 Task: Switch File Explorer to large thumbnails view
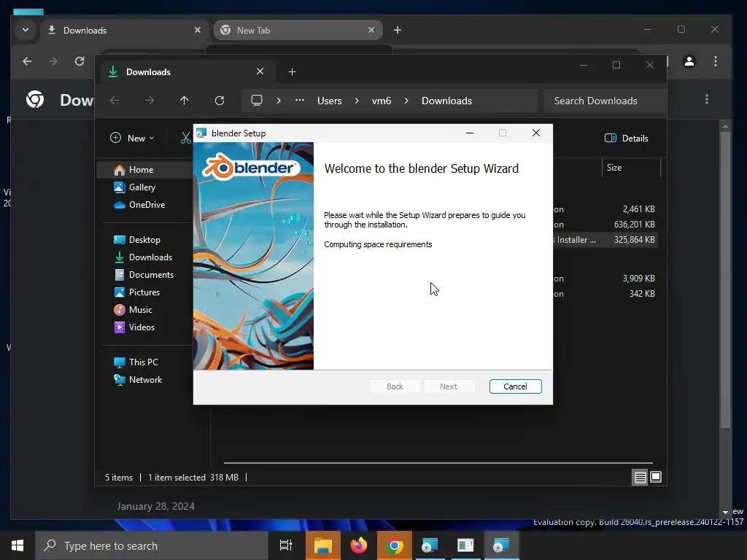pyautogui.click(x=656, y=477)
